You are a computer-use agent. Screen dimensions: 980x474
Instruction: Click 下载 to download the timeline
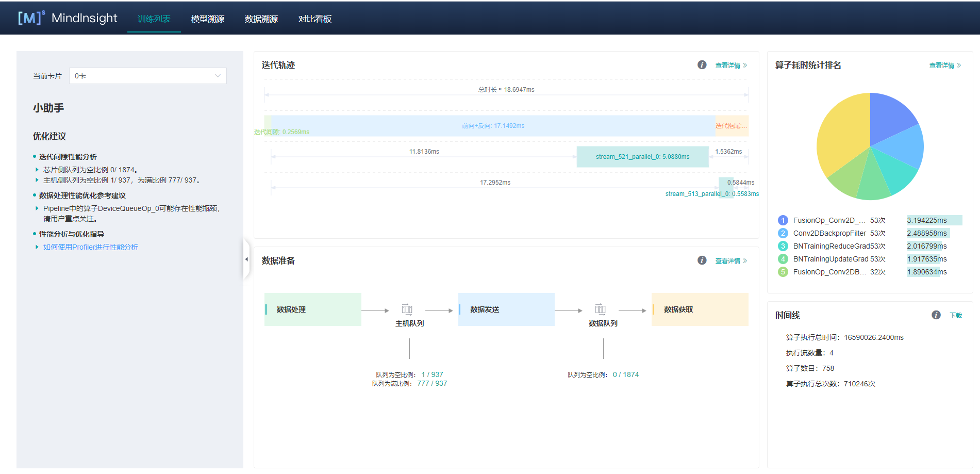pyautogui.click(x=956, y=316)
